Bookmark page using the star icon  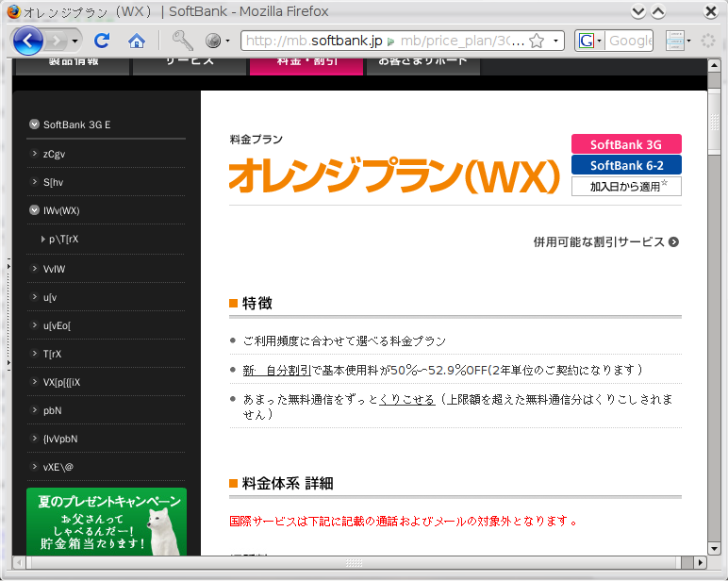coord(537,41)
